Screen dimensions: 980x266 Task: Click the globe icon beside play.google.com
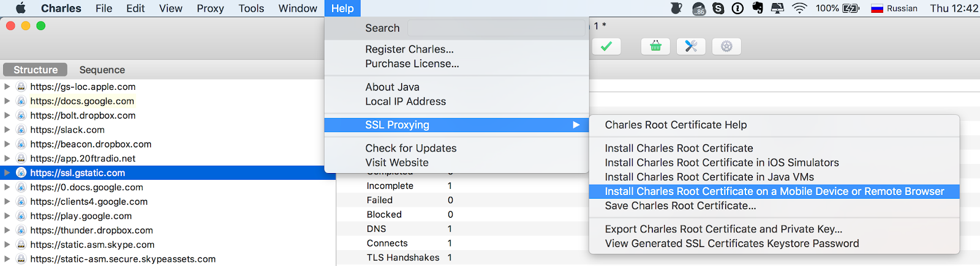click(x=21, y=216)
